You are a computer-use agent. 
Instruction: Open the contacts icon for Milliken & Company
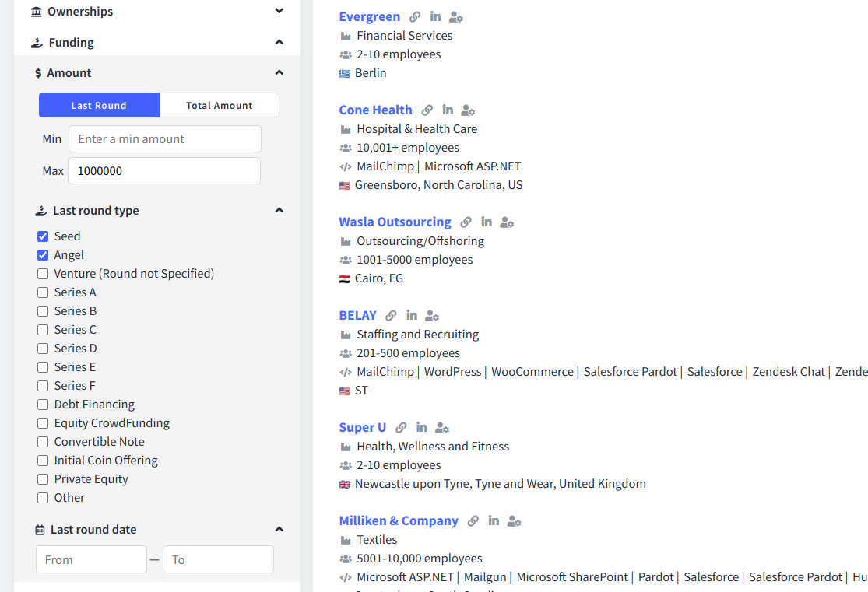(514, 520)
